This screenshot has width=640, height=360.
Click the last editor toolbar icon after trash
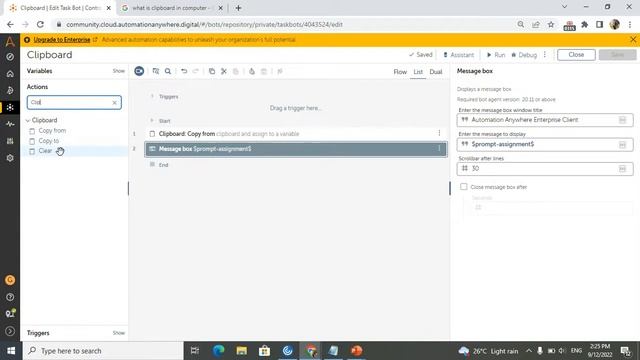(280, 71)
